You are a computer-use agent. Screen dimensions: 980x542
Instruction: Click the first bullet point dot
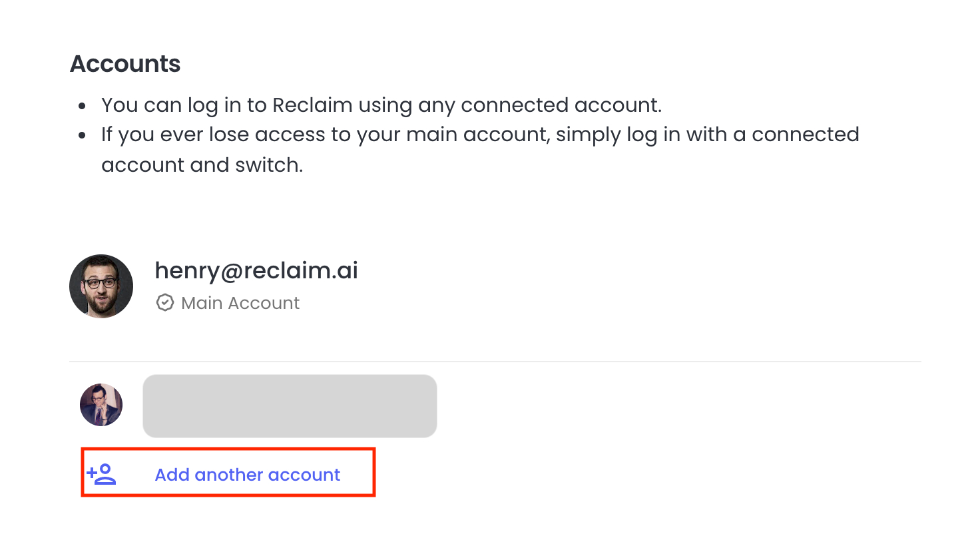tap(82, 106)
